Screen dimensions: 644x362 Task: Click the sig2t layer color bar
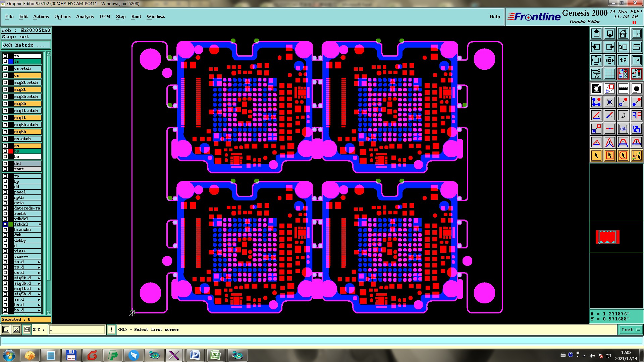coord(27,89)
